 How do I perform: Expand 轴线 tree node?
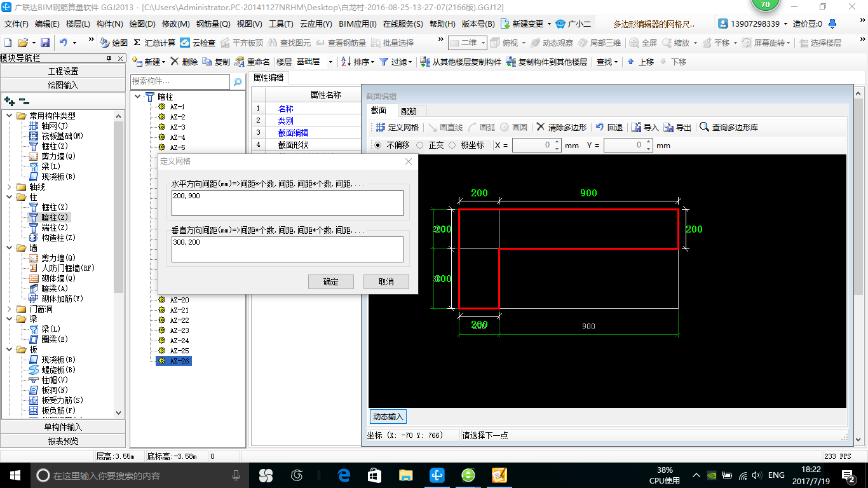[x=9, y=187]
